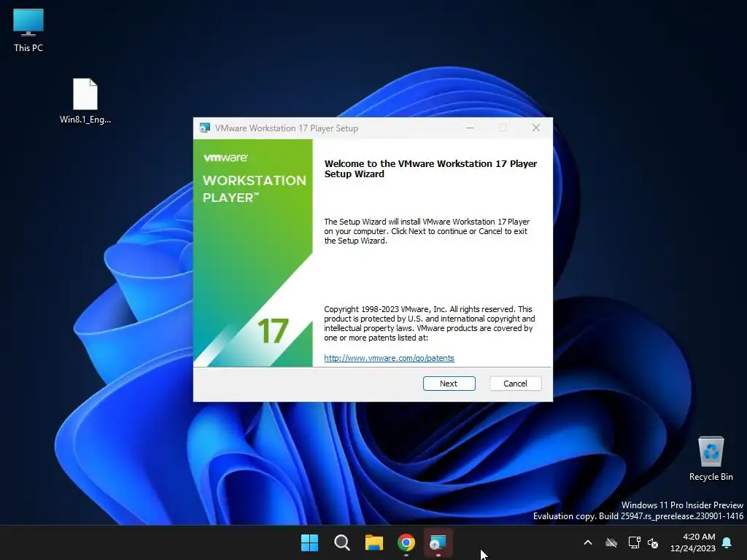
Task: Open the vmware.com patents link
Action: [x=389, y=358]
